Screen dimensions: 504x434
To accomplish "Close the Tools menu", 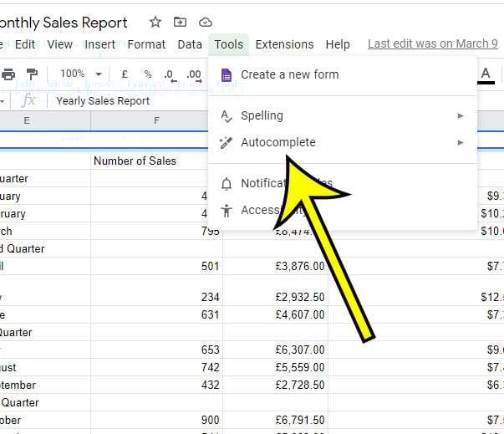I will point(228,44).
